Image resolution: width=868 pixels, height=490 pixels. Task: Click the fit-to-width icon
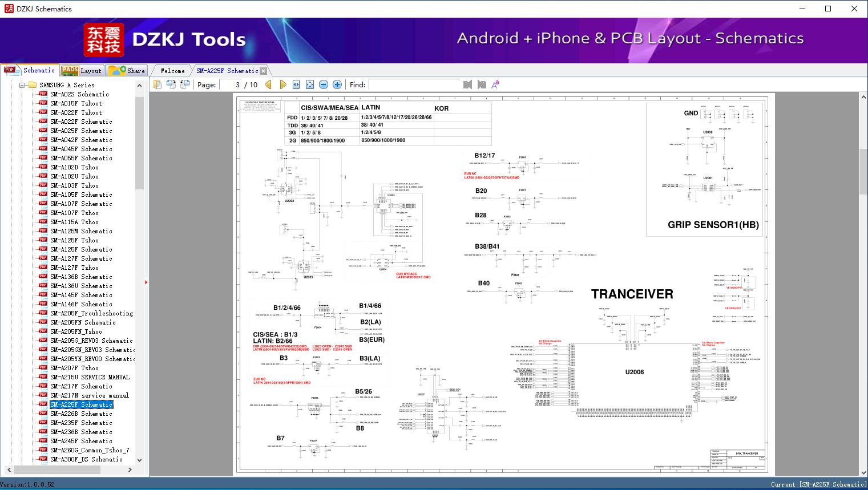[x=296, y=84]
